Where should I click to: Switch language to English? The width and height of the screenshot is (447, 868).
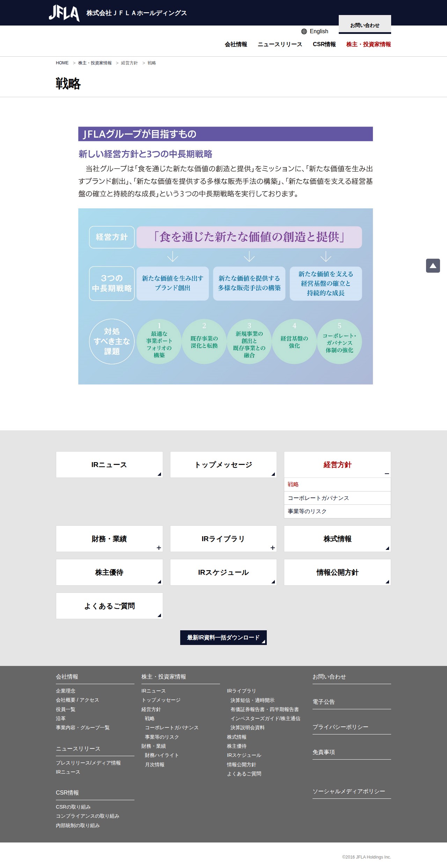pos(319,31)
